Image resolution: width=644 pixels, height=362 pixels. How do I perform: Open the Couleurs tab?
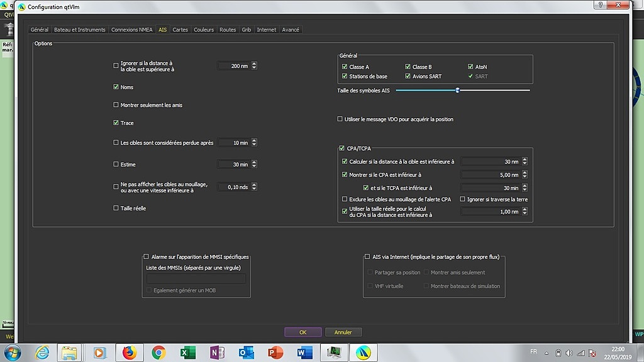(204, 30)
